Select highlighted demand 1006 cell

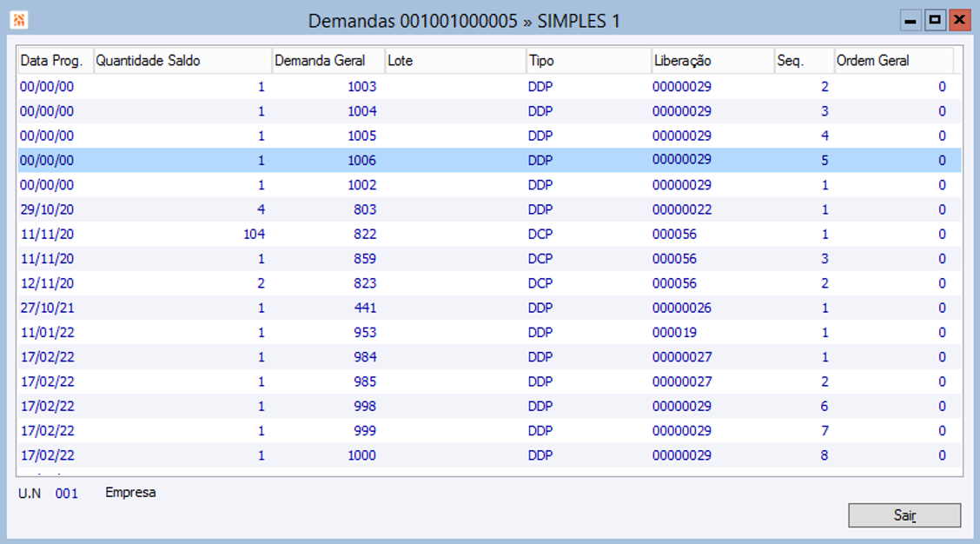click(x=362, y=161)
